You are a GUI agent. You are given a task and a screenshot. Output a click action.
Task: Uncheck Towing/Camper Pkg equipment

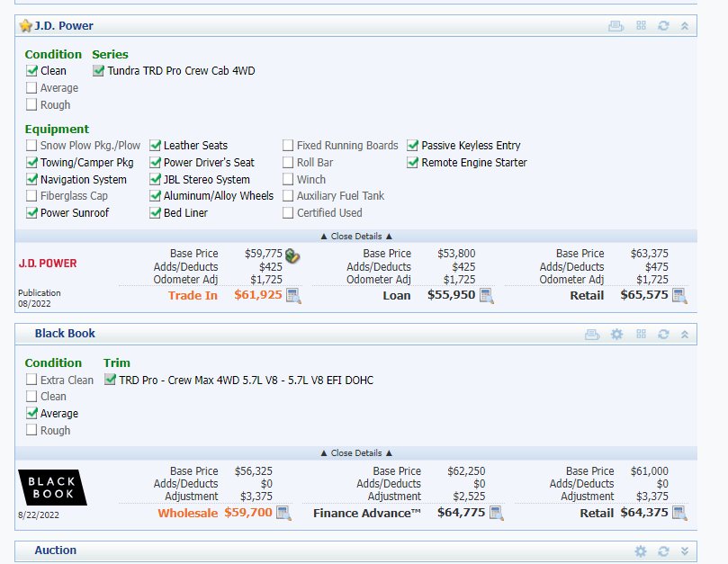coord(31,162)
